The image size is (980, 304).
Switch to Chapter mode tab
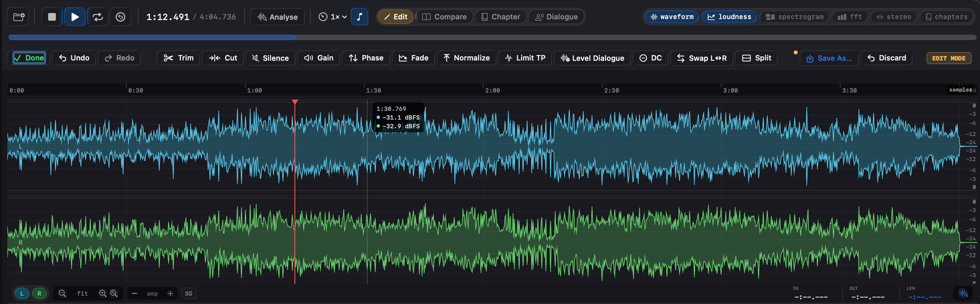pos(501,17)
